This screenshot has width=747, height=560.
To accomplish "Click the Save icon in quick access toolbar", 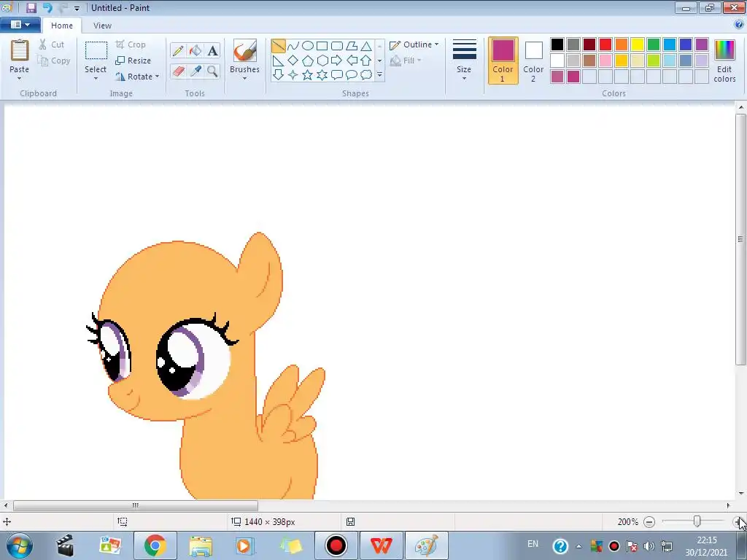I will coord(31,7).
